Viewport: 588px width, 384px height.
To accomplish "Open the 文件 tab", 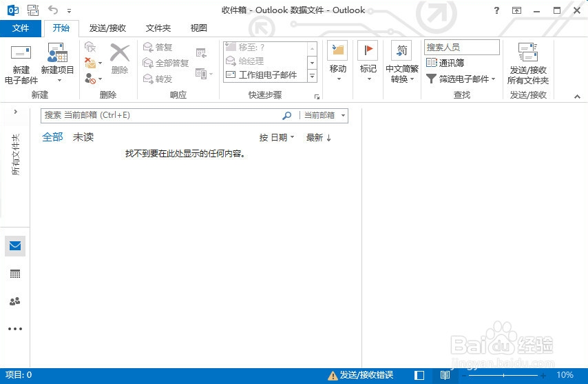I will 20,28.
